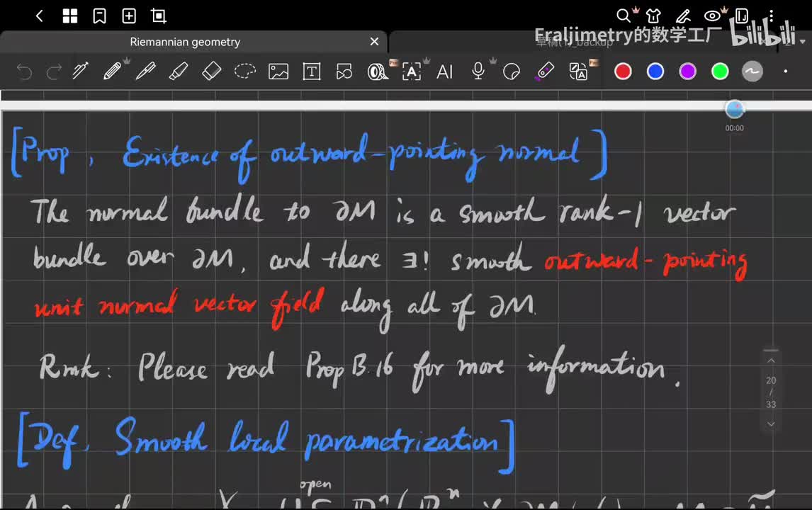The height and width of the screenshot is (510, 812).
Task: Go to the next page with down chevron
Action: pos(771,424)
